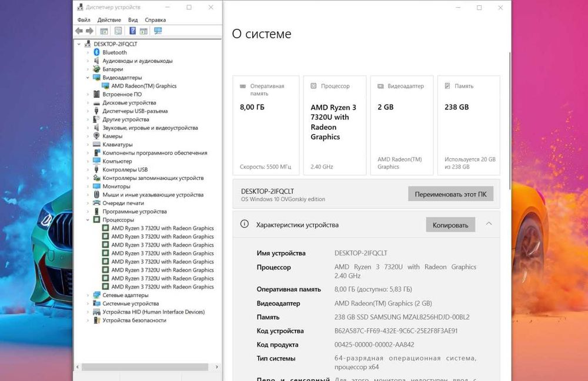
Task: Collapse the Видеоадаптеры category
Action: coord(88,78)
